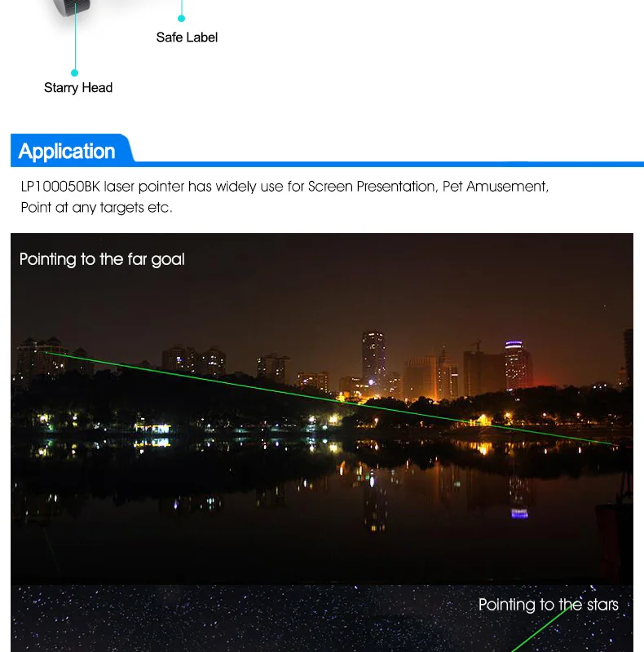Click the 'Pointing to the far goal' caption
This screenshot has height=652, width=644.
(x=102, y=259)
